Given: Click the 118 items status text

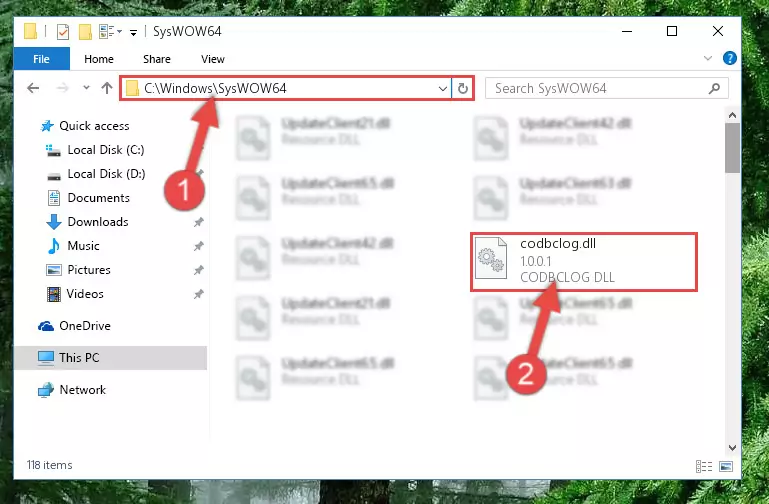Looking at the screenshot, I should click(50, 465).
